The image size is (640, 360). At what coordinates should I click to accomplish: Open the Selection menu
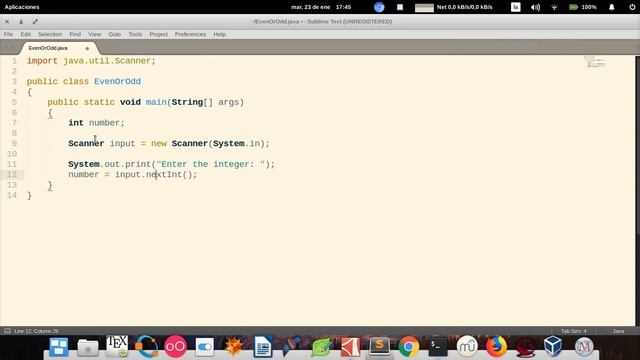click(x=50, y=34)
